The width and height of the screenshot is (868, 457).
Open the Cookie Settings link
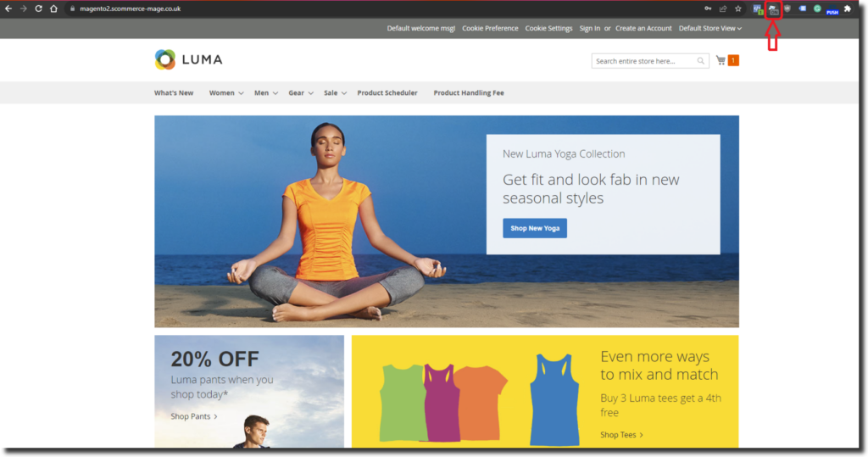click(548, 28)
